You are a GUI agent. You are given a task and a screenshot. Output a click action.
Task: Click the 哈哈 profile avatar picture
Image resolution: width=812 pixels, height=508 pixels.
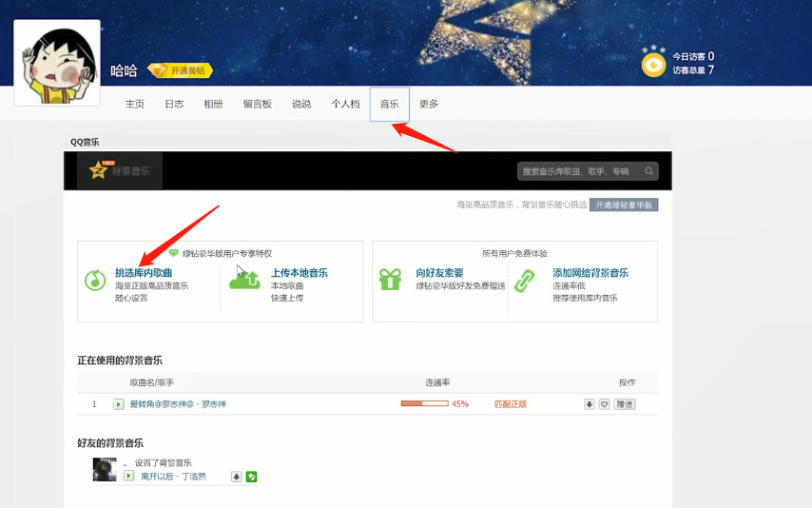[57, 63]
